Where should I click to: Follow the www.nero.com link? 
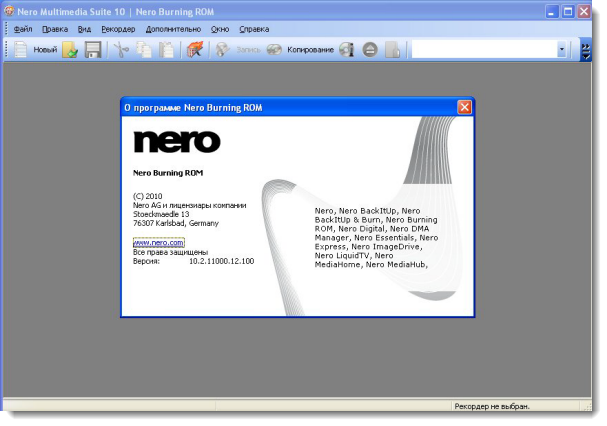tap(158, 243)
